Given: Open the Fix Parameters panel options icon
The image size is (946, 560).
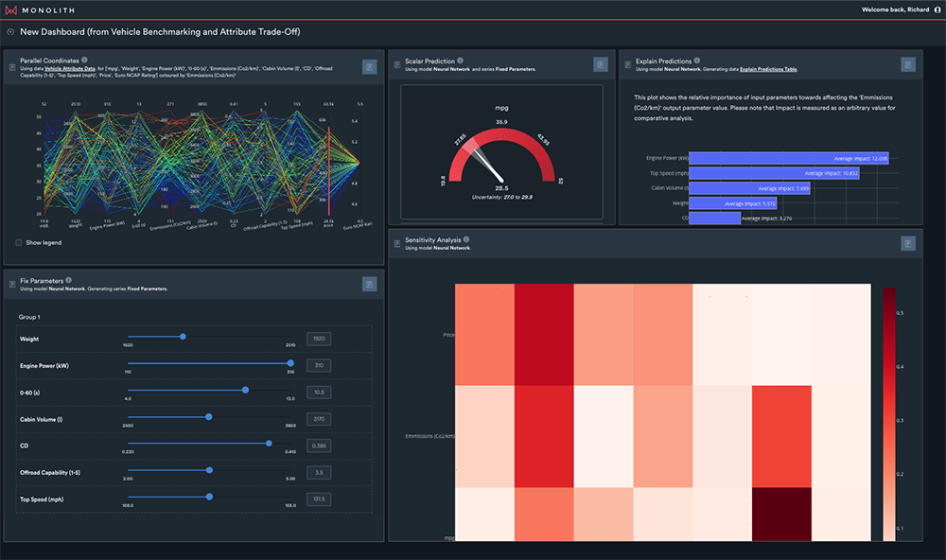Looking at the screenshot, I should (369, 284).
